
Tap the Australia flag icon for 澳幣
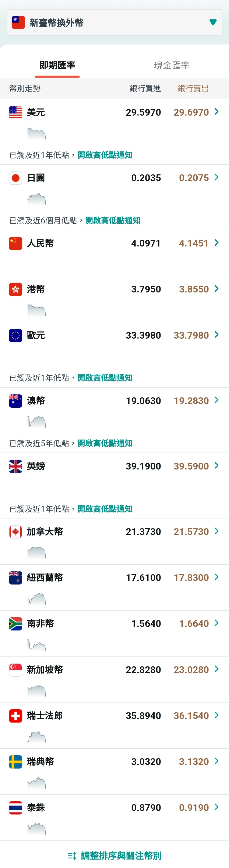point(15,401)
